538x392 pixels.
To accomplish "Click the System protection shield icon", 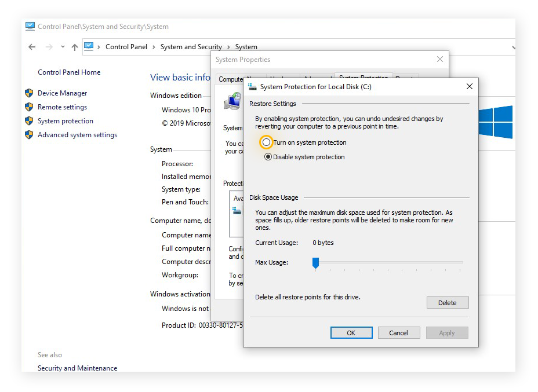I will coord(28,120).
